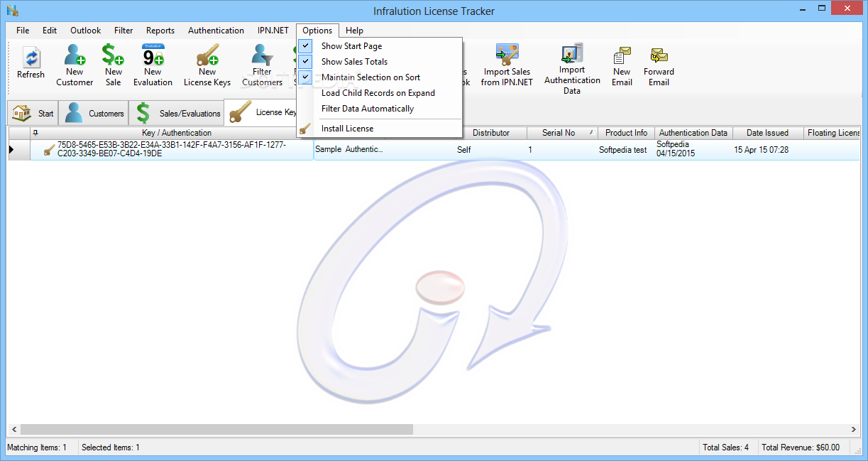Sort by Floating License column header
The height and width of the screenshot is (461, 868).
(x=832, y=133)
